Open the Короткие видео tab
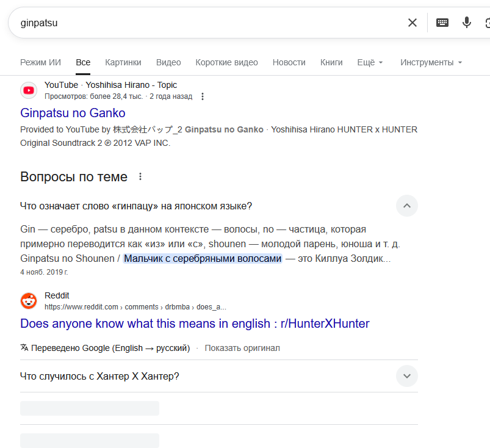Screen dimensions: 490x448 click(226, 62)
